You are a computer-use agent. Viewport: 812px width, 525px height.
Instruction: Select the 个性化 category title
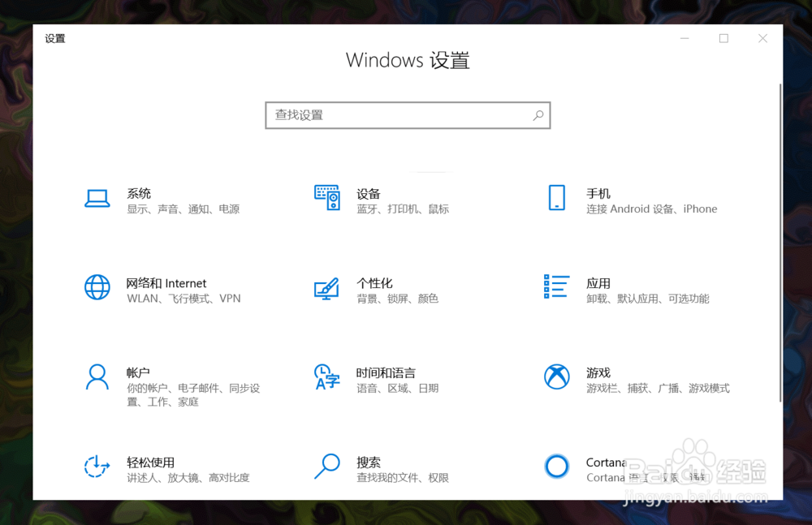tap(374, 283)
